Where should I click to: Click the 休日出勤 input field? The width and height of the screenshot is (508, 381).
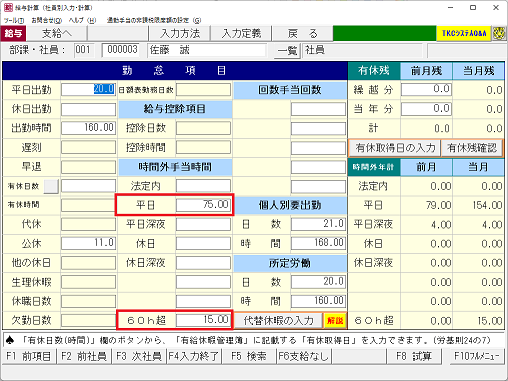(88, 109)
